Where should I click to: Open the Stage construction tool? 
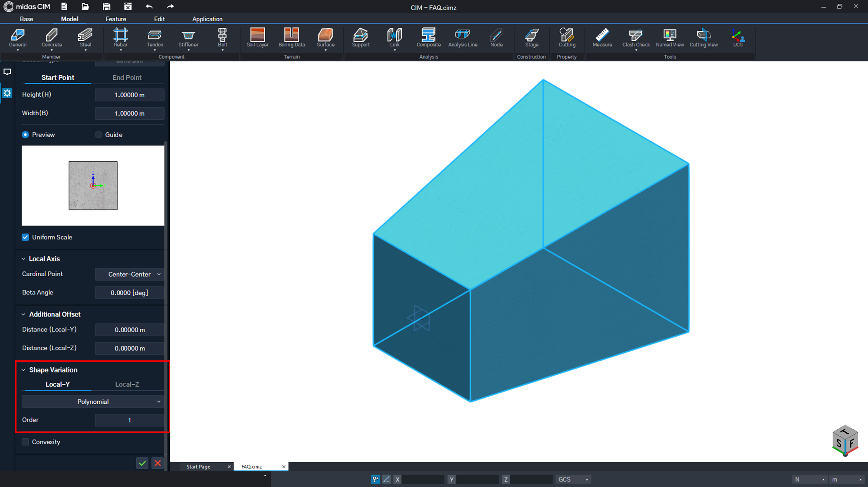click(532, 38)
